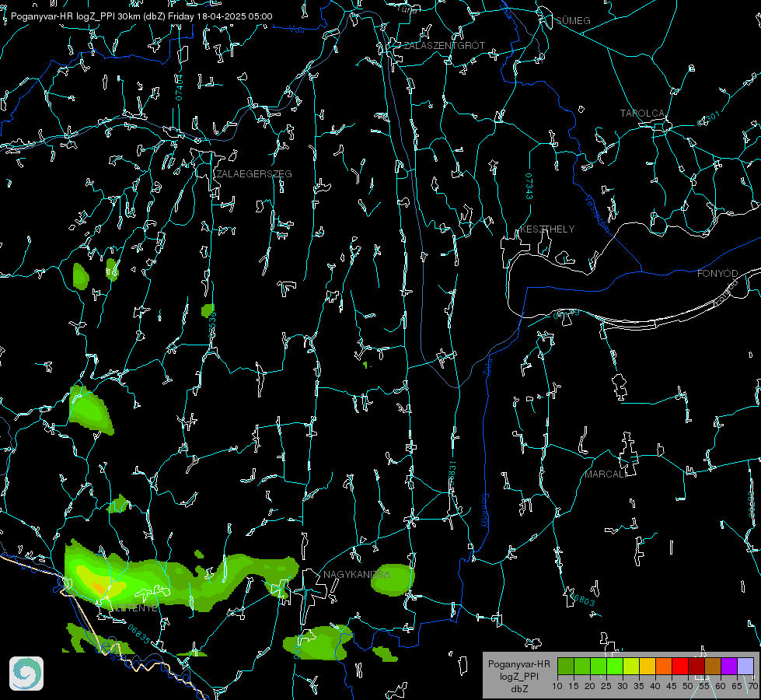This screenshot has width=761, height=700.
Task: Click the Somogy county border label
Action: pyautogui.click(x=485, y=511)
